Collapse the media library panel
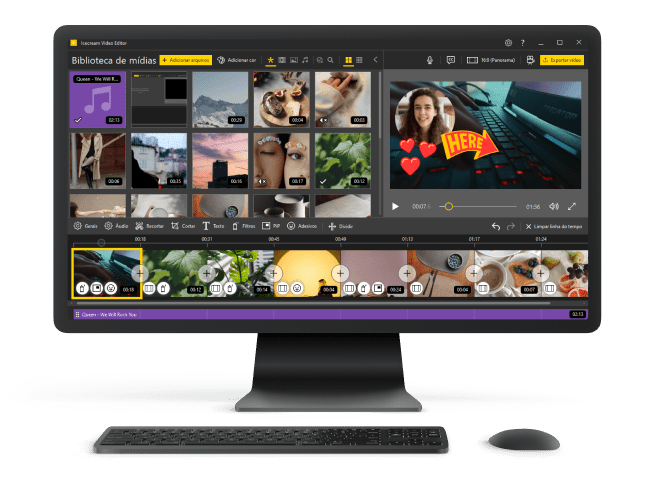The width and height of the screenshot is (655, 480). (375, 60)
